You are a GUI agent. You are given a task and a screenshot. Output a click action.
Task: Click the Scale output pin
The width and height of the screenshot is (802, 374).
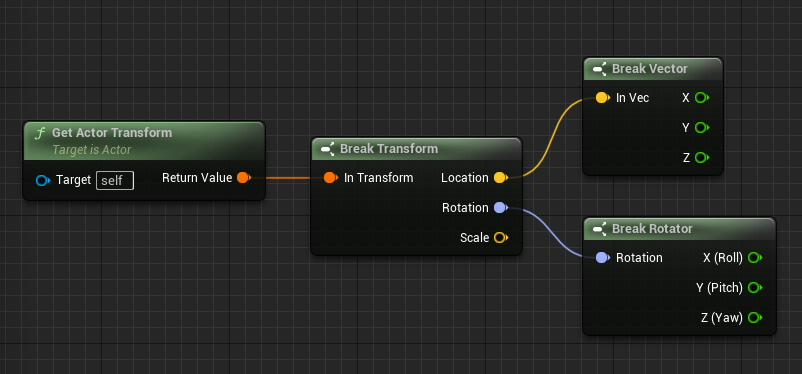point(500,237)
